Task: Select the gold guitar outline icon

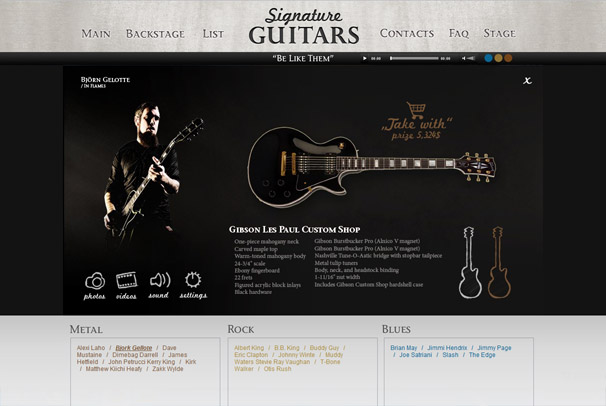Action: click(499, 263)
